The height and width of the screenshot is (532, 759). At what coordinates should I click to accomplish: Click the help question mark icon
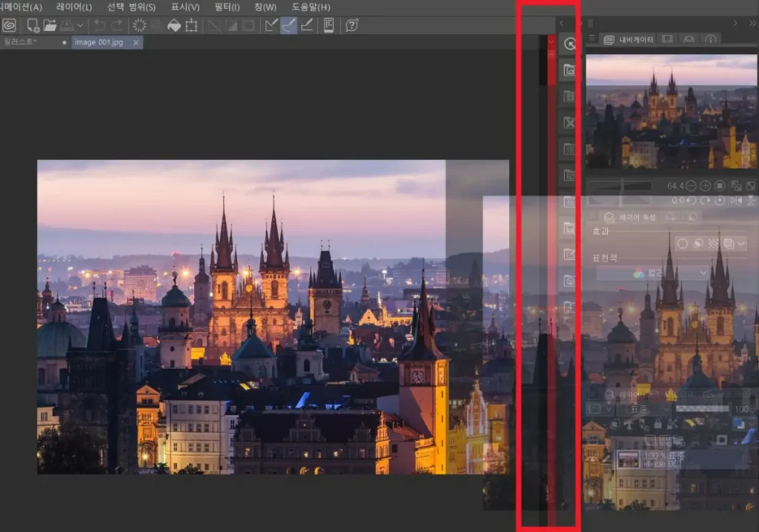(x=352, y=25)
